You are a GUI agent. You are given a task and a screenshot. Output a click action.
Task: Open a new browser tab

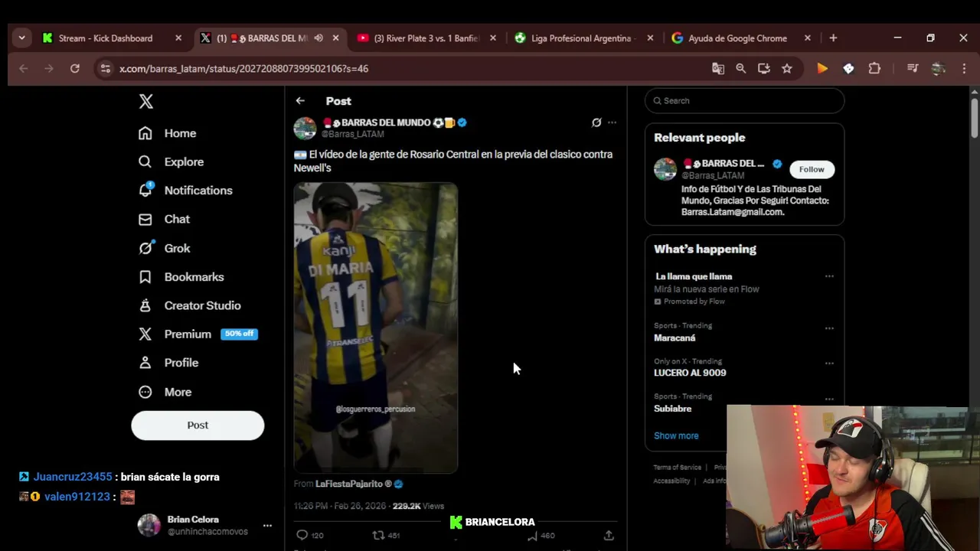833,37
